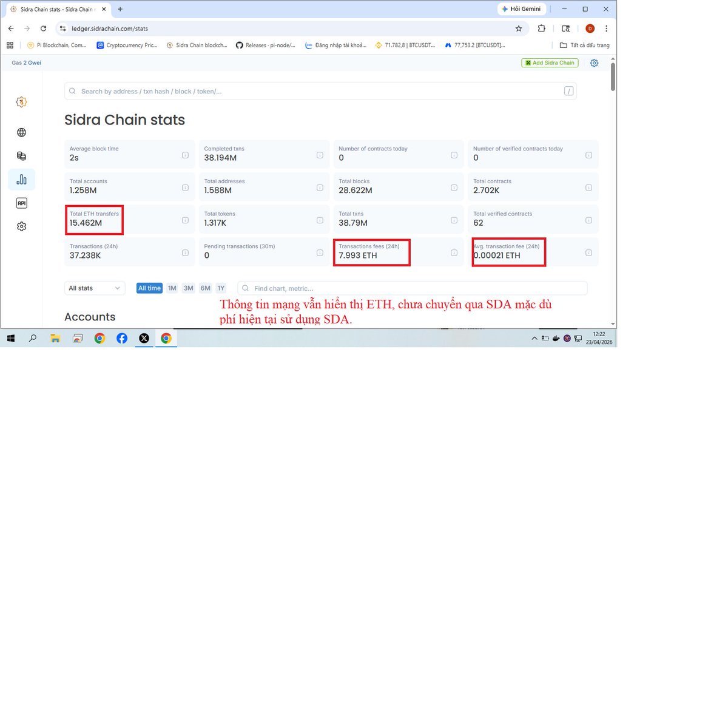Open 77,753.2 BTCUSDT bookmark
Image resolution: width=728 pixels, height=724 pixels.
[x=474, y=45]
